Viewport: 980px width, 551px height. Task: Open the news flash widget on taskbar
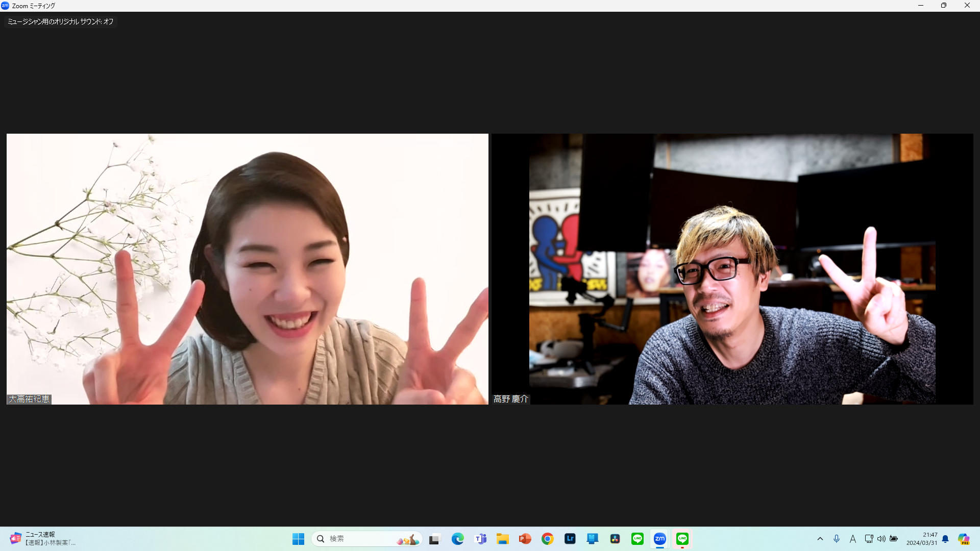click(x=43, y=539)
